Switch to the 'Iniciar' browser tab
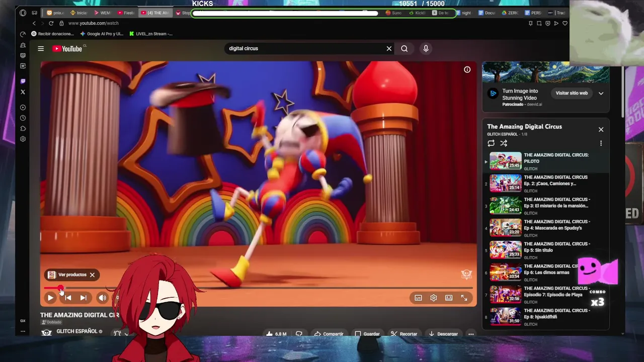 coord(79,13)
